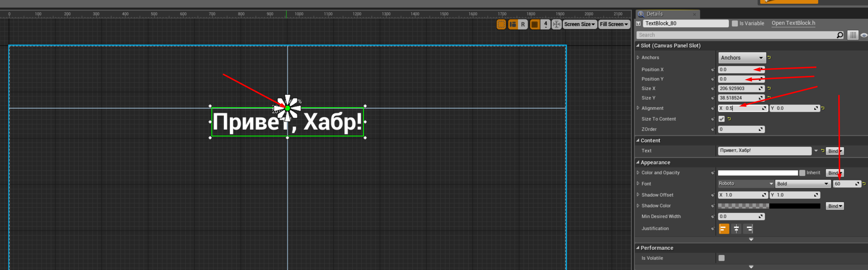Animate the ZOrder property icon
This screenshot has height=270, width=868.
[x=713, y=129]
